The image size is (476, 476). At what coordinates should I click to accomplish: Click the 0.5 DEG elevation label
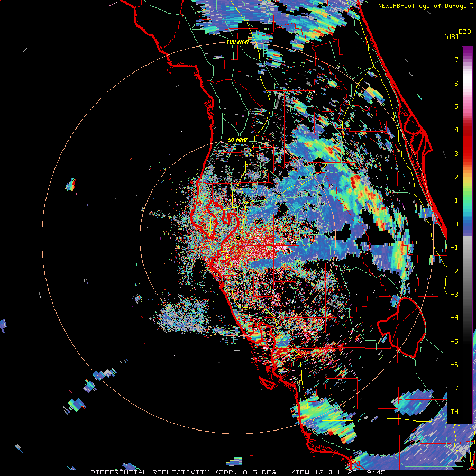tap(260, 472)
